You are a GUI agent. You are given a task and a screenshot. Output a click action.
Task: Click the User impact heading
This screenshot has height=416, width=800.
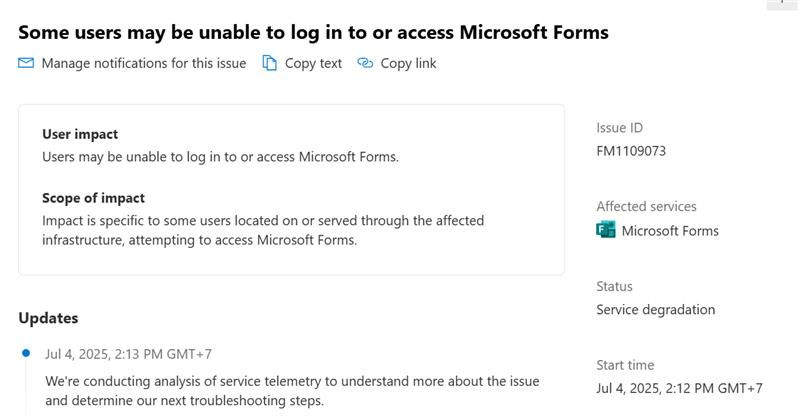80,134
